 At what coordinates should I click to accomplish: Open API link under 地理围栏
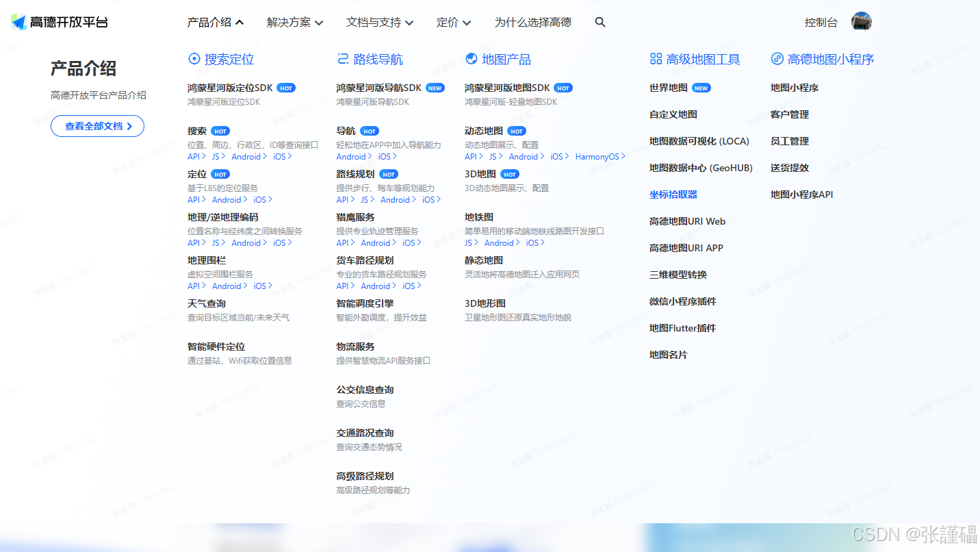click(x=196, y=286)
